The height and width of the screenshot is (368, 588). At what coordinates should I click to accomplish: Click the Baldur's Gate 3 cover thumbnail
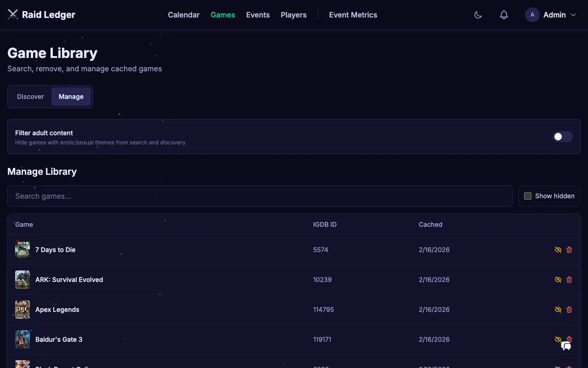[23, 339]
